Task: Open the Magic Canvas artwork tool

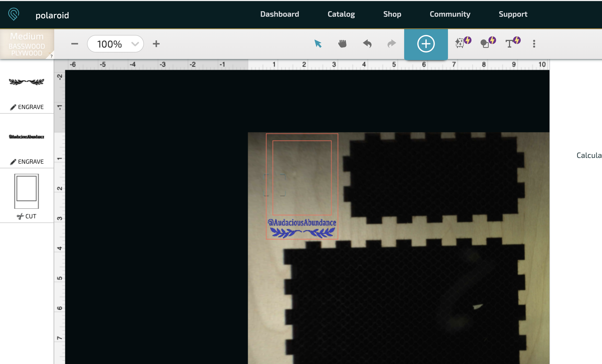Action: pos(462,42)
